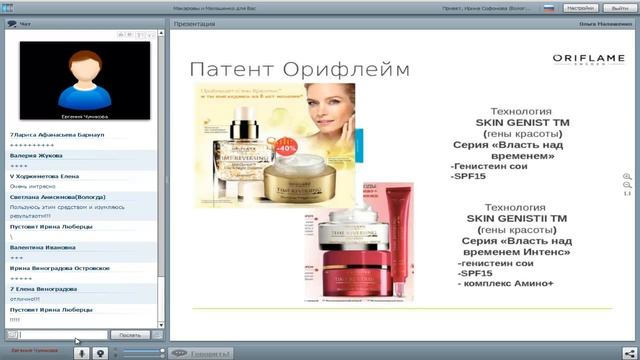Viewport: 640px width, 360px height.
Task: Click the chat scrollbar up arrow
Action: (161, 33)
